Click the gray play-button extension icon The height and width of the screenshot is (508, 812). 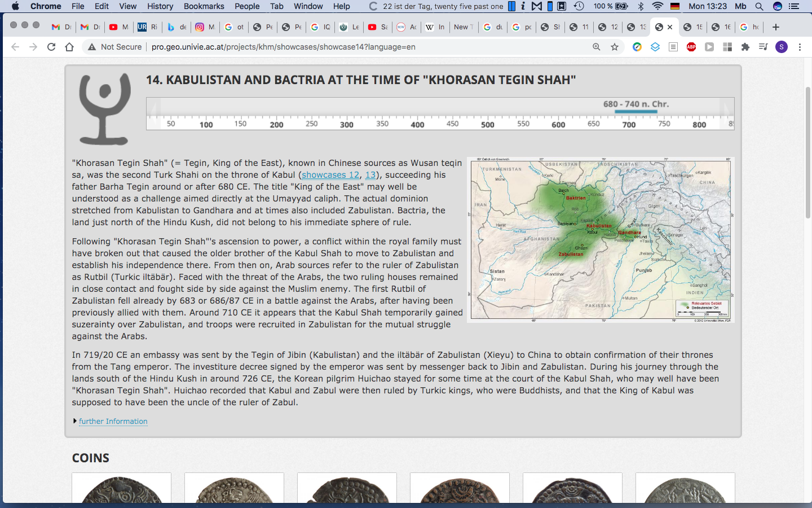(x=709, y=47)
